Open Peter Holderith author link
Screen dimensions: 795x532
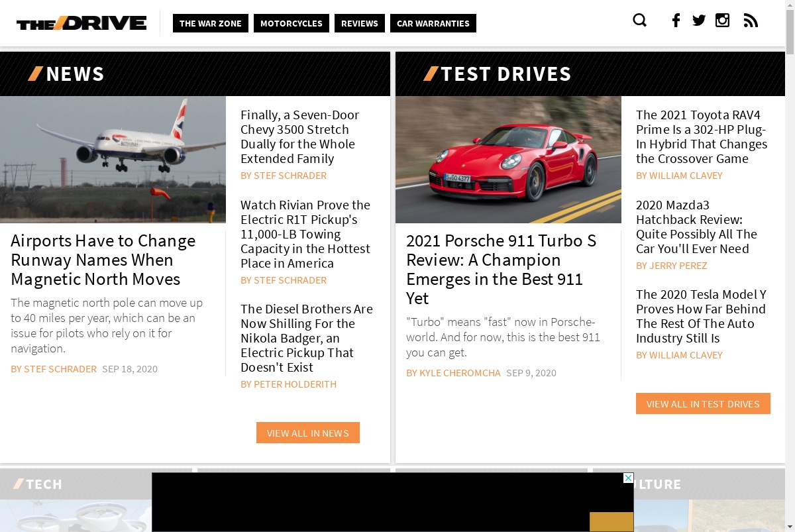288,384
